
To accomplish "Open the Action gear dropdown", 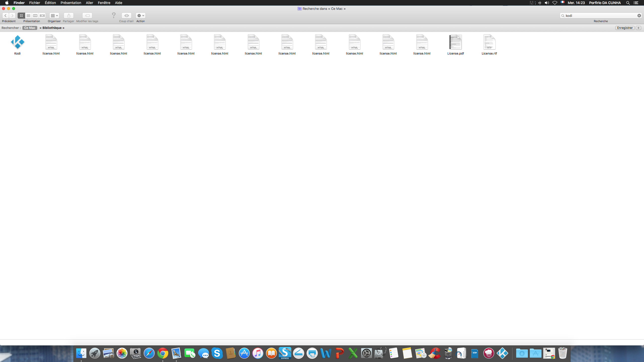I will tap(141, 16).
